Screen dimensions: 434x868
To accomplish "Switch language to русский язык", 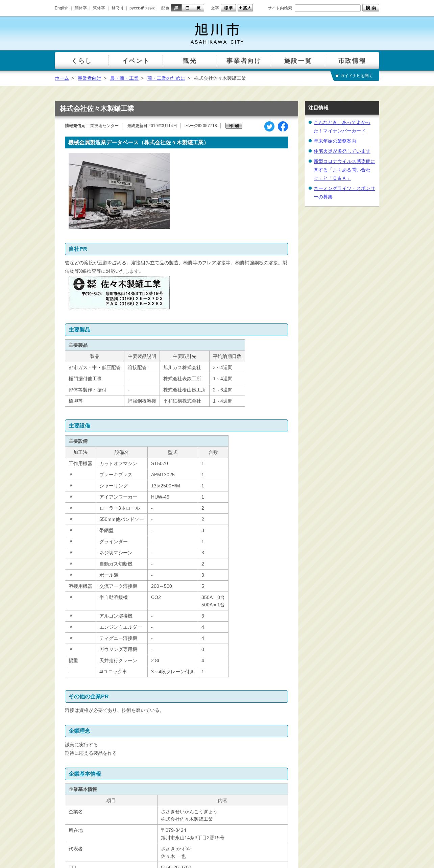I will pos(142,8).
